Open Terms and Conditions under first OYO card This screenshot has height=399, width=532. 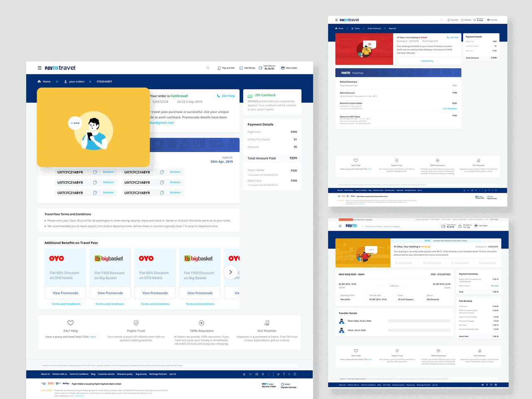click(x=66, y=304)
